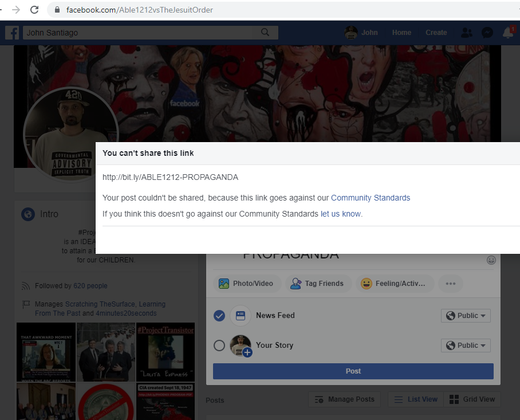Open the Community Standards link
The width and height of the screenshot is (520, 420).
click(x=371, y=198)
